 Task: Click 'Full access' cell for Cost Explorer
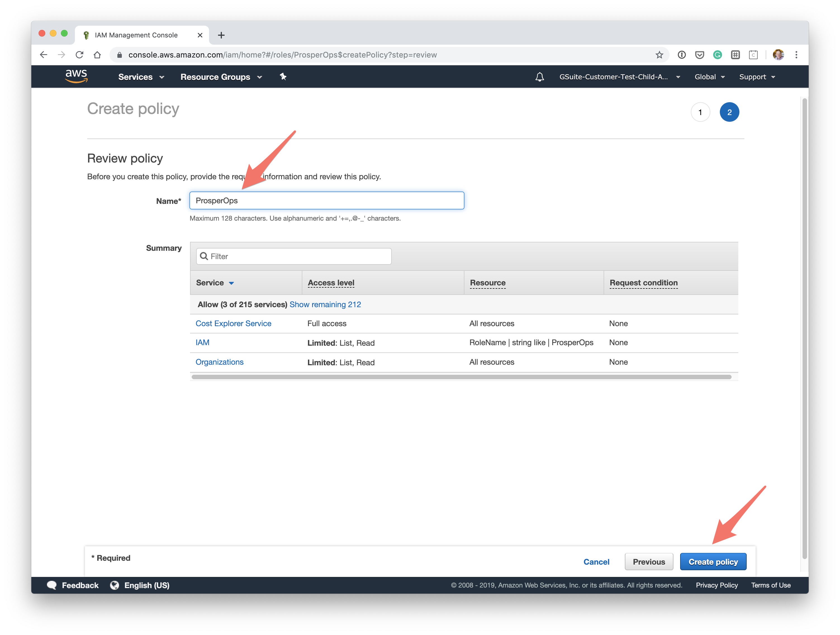327,323
